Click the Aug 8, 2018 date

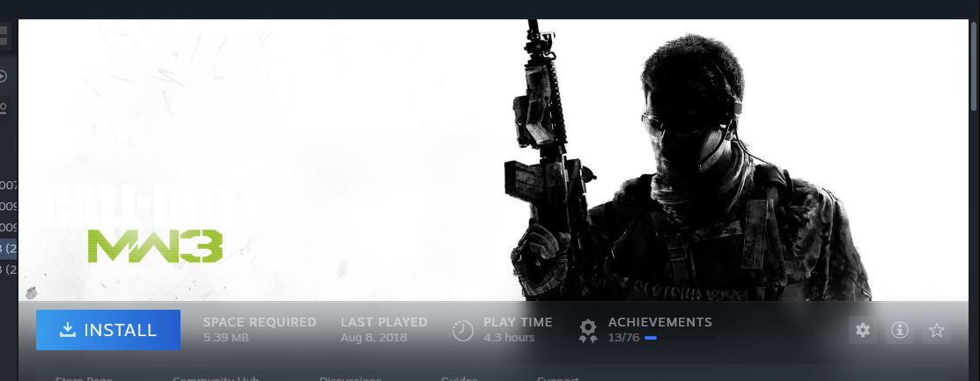point(373,338)
